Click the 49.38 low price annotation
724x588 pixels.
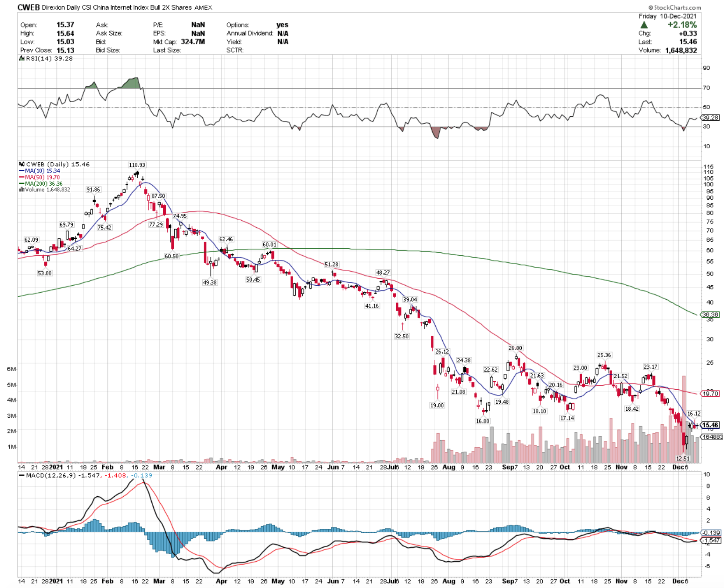point(210,283)
